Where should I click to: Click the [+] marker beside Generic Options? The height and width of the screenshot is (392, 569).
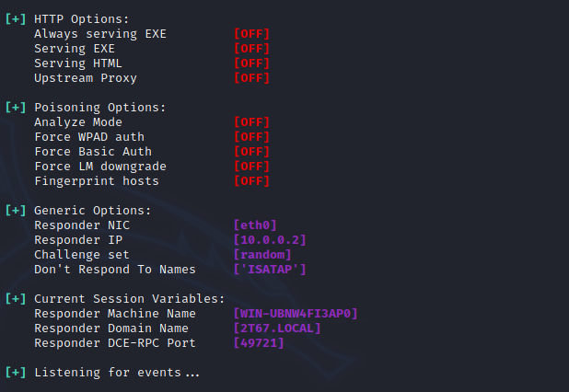(x=15, y=210)
